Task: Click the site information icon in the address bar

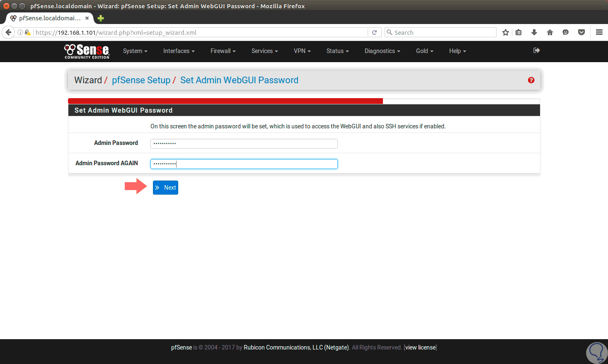Action: 20,32
